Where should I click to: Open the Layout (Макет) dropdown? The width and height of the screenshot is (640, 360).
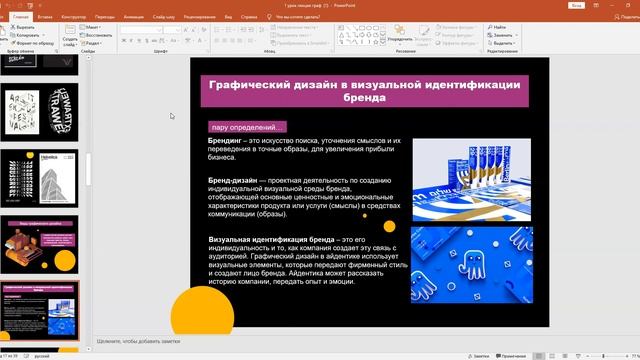pos(91,27)
